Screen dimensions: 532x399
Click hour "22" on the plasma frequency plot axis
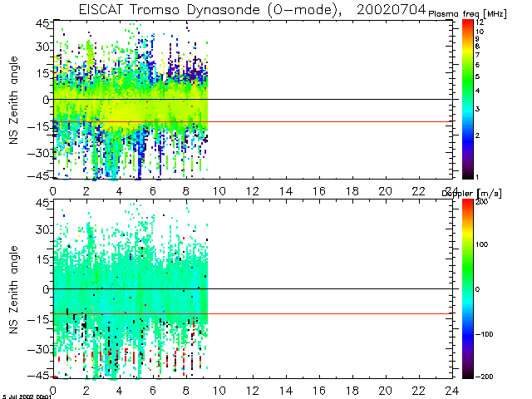418,191
